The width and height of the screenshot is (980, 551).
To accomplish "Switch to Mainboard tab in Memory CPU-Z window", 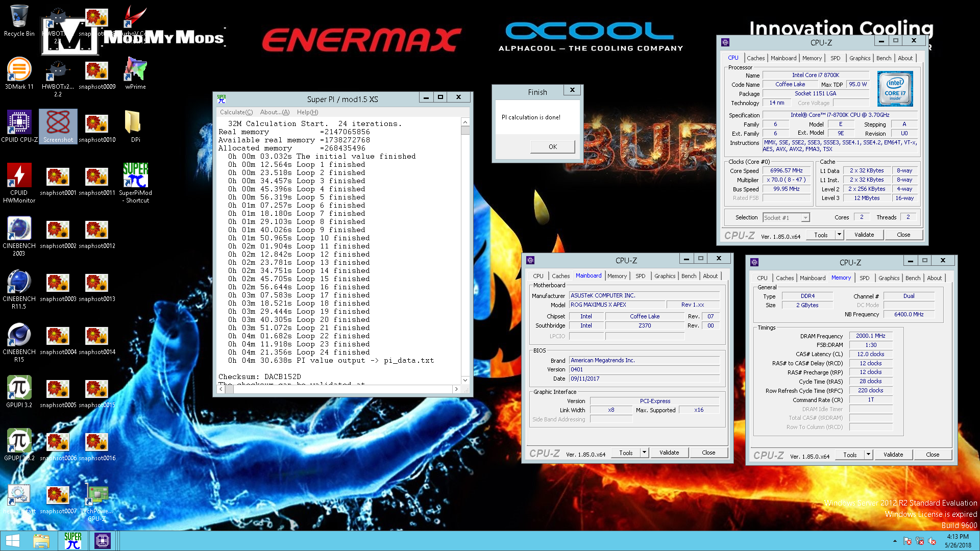I will (x=812, y=278).
